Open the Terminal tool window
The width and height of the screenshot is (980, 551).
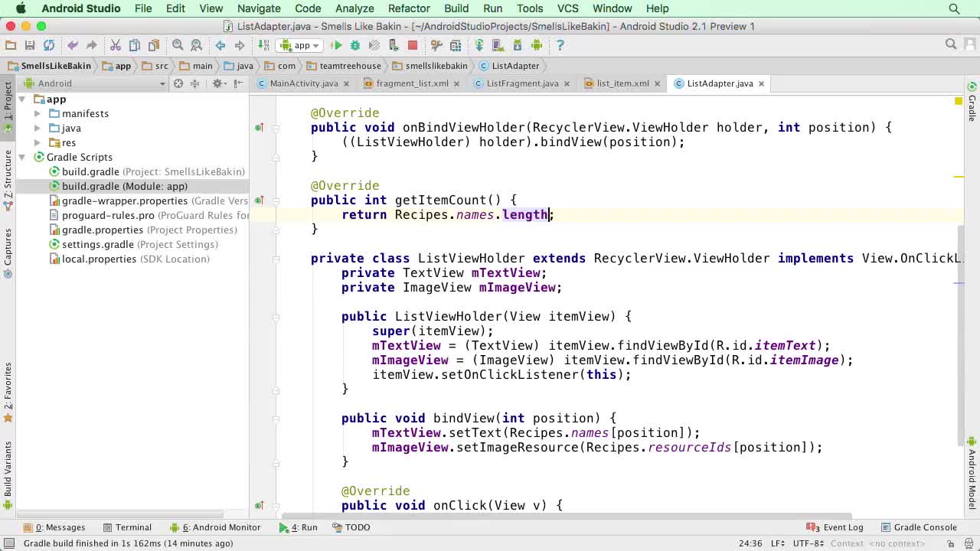(127, 527)
